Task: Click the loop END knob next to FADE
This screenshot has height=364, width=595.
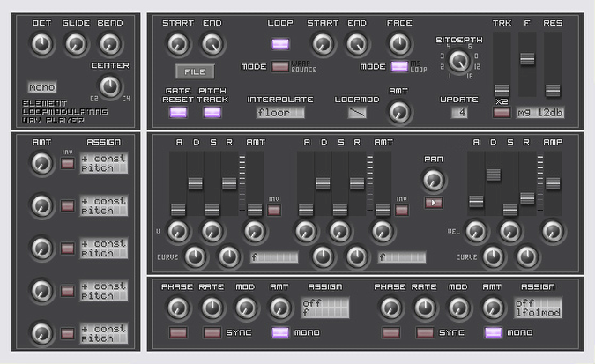Action: [x=357, y=44]
